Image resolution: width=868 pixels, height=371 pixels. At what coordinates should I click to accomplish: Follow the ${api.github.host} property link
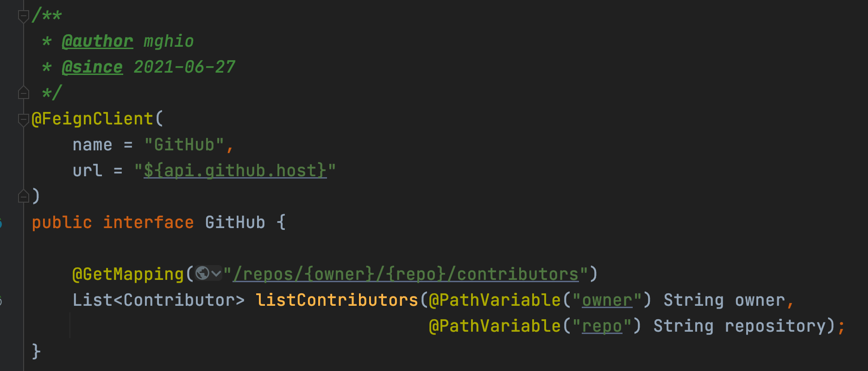click(x=235, y=171)
